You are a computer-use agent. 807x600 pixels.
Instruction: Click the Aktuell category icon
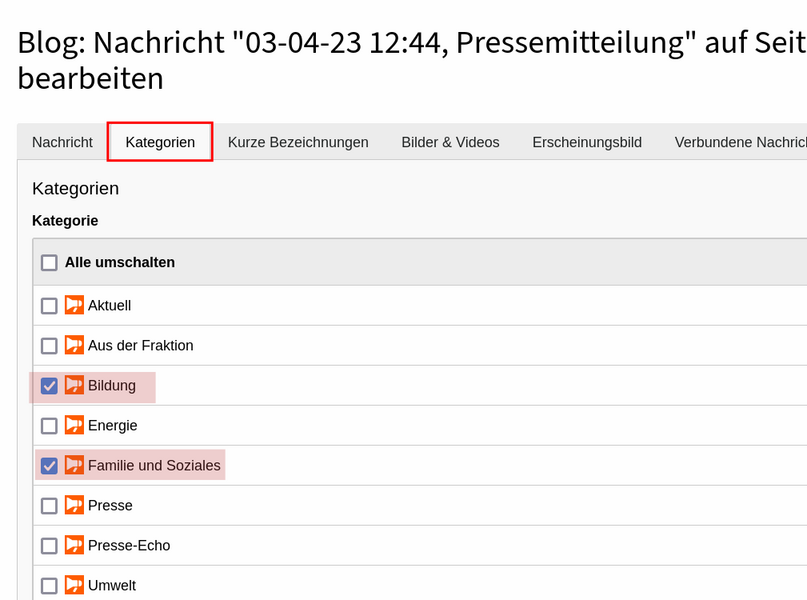pyautogui.click(x=74, y=305)
